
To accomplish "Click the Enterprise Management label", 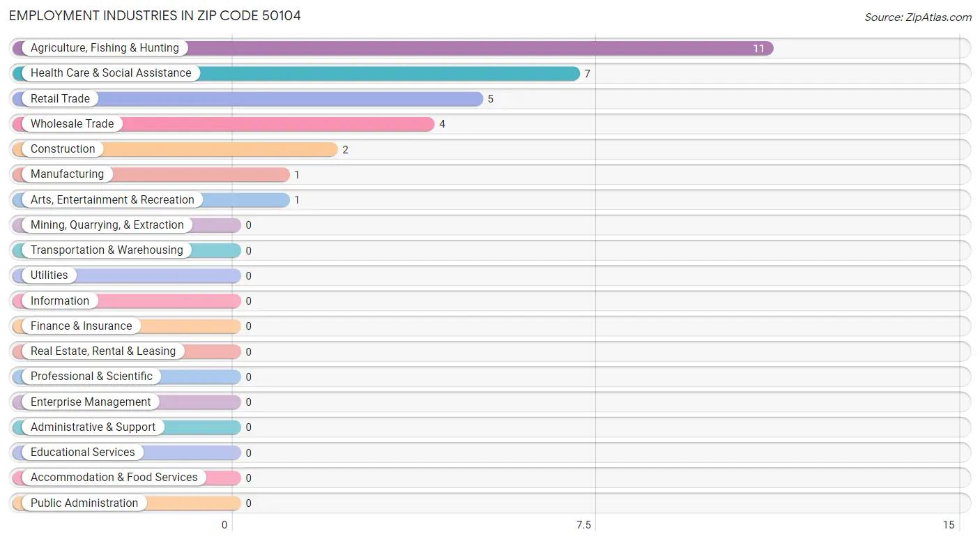I will coord(91,402).
